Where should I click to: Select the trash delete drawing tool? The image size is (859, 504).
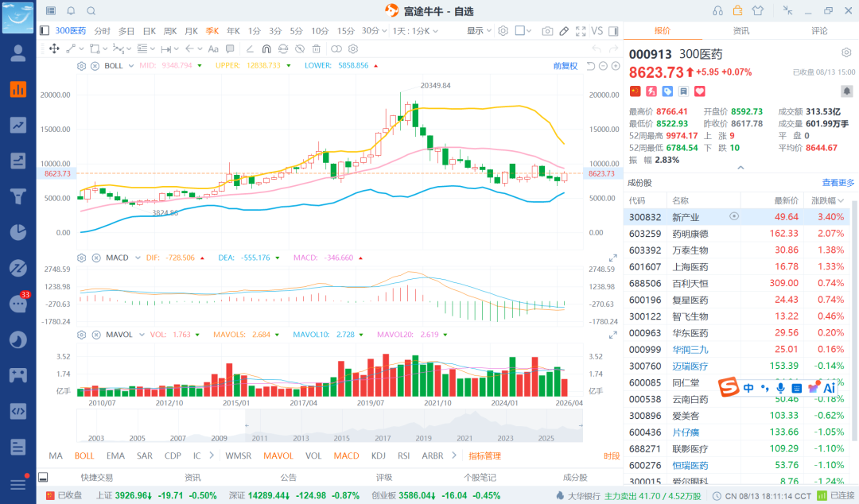(316, 48)
